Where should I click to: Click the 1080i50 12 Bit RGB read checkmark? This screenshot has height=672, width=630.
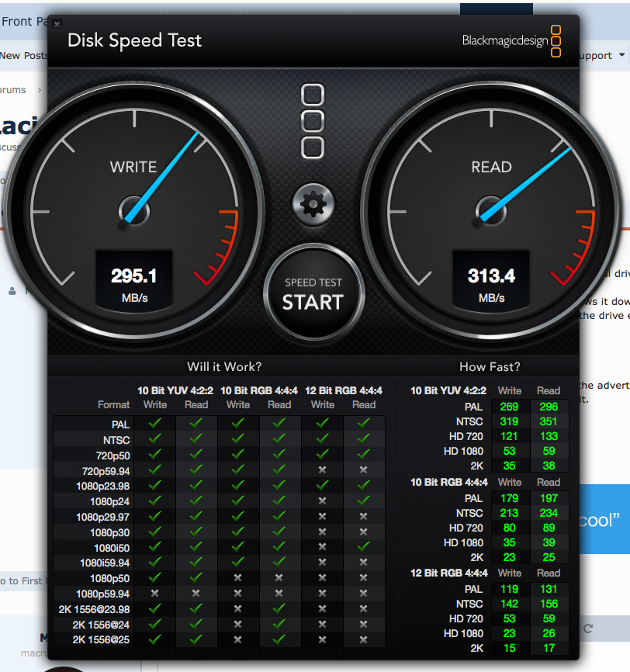pos(363,546)
